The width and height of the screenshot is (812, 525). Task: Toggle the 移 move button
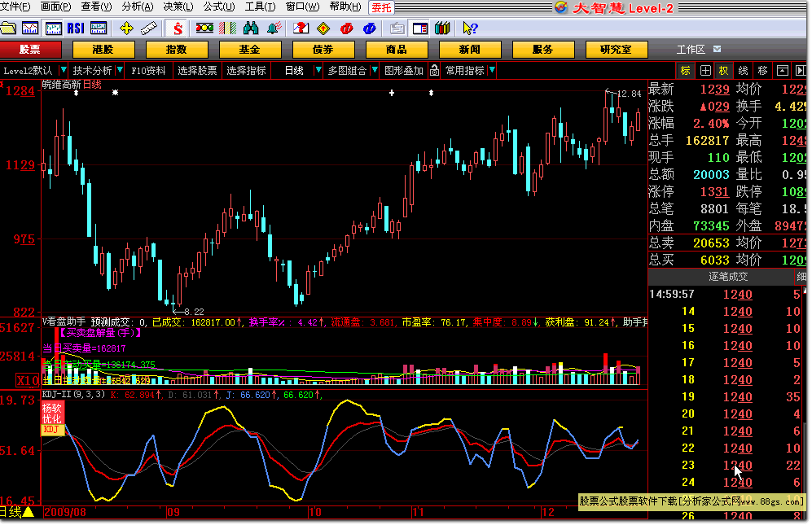pos(763,71)
